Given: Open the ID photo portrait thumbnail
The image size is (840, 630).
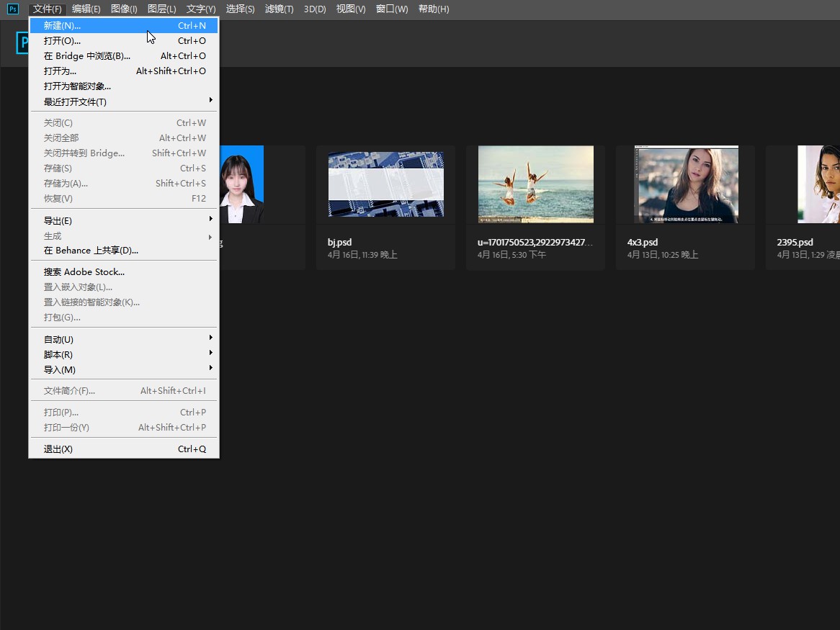Looking at the screenshot, I should [x=241, y=184].
